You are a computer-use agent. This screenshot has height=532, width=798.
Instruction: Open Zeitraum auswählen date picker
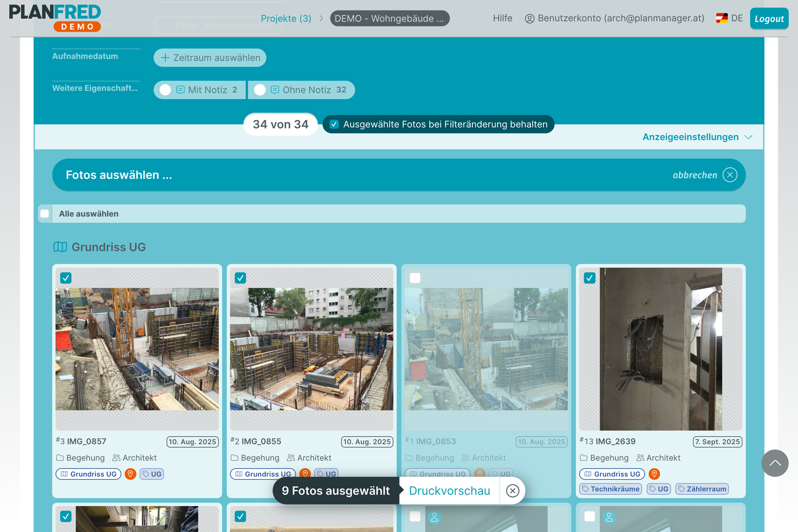(x=210, y=58)
